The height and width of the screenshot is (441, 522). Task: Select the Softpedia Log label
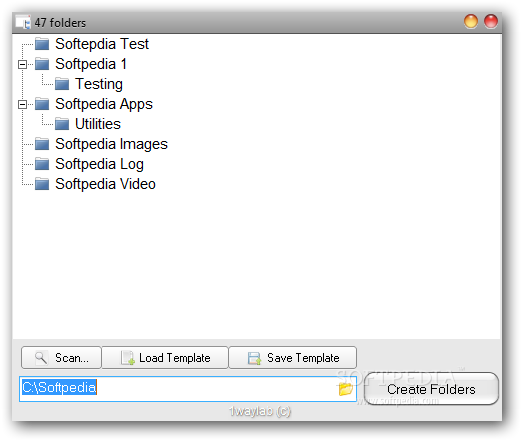[x=99, y=164]
